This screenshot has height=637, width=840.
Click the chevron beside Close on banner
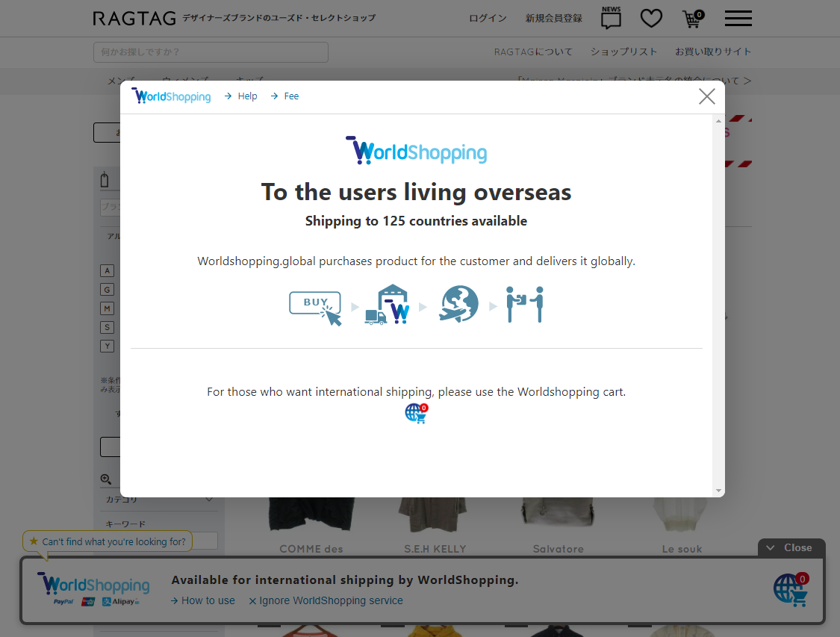(x=771, y=547)
